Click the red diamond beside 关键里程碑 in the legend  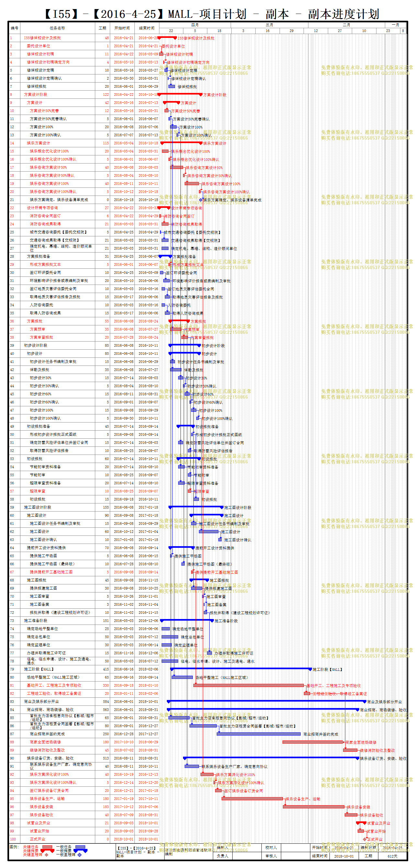47,855
